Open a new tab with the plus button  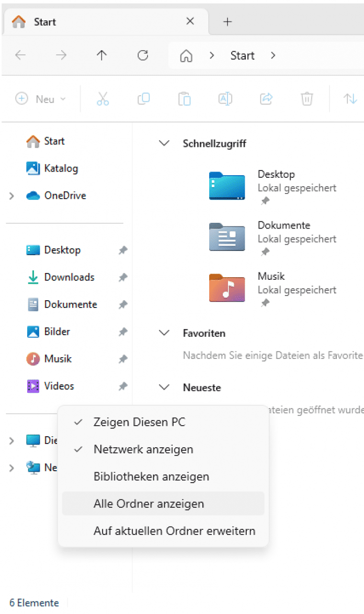[227, 22]
